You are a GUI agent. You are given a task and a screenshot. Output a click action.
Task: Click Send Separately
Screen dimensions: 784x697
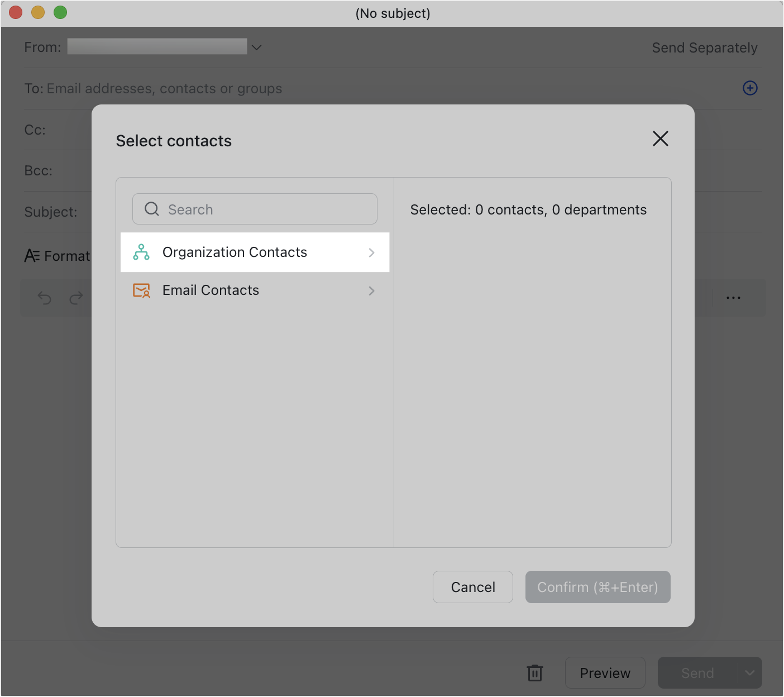(705, 47)
